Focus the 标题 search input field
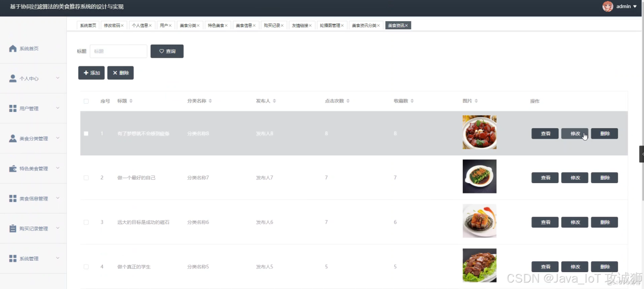This screenshot has height=289, width=644. (x=118, y=51)
